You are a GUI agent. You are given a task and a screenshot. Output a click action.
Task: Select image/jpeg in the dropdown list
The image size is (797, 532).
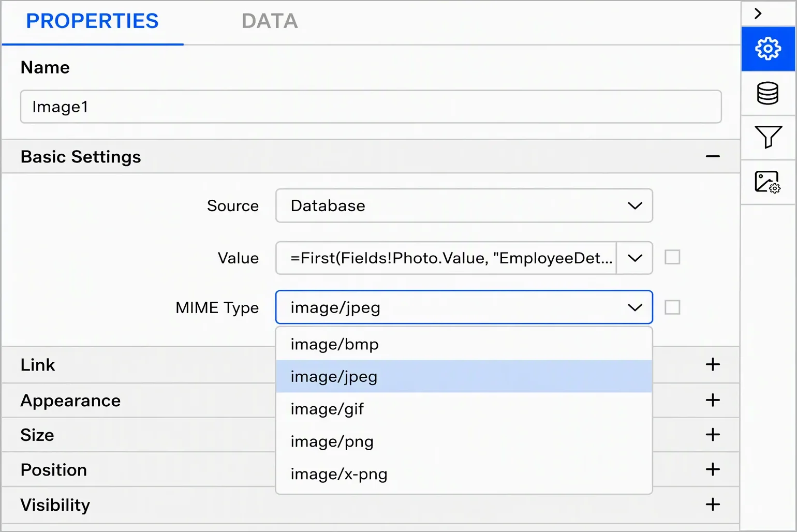(x=464, y=376)
